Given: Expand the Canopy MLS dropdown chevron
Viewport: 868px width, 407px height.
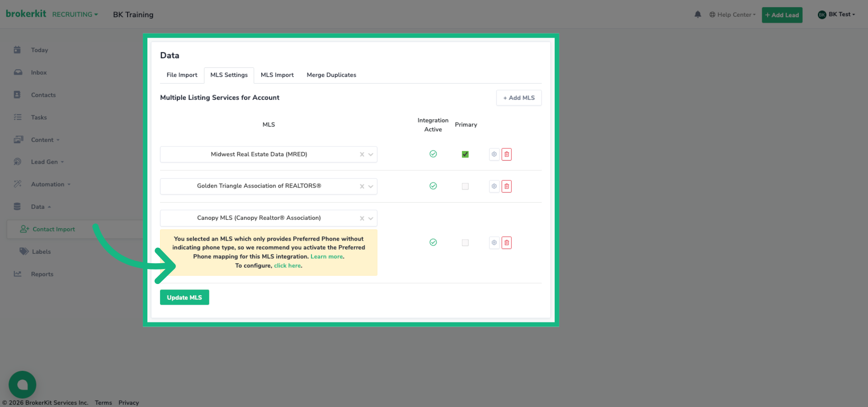Looking at the screenshot, I should coord(371,218).
